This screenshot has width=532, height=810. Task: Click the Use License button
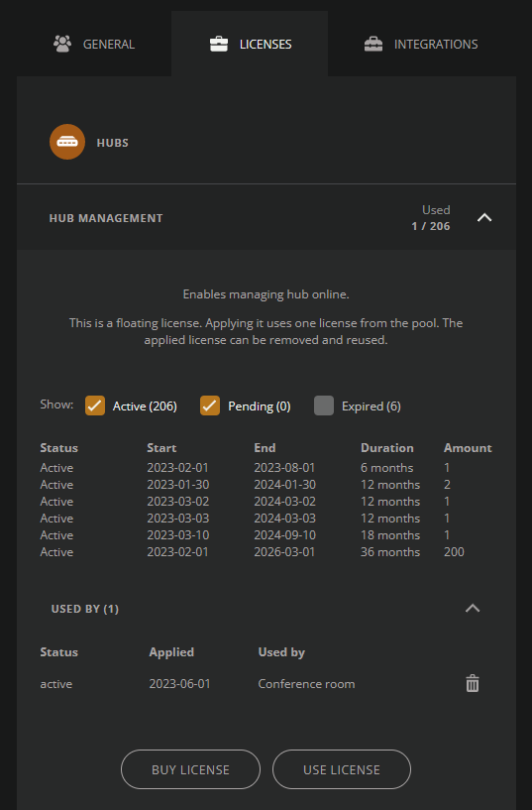[x=342, y=769]
